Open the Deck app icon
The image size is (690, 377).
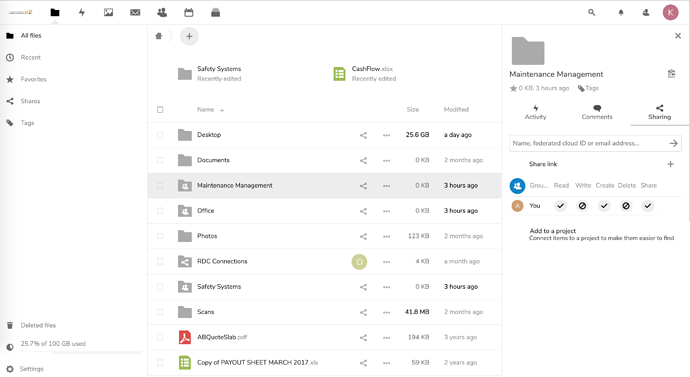[215, 12]
